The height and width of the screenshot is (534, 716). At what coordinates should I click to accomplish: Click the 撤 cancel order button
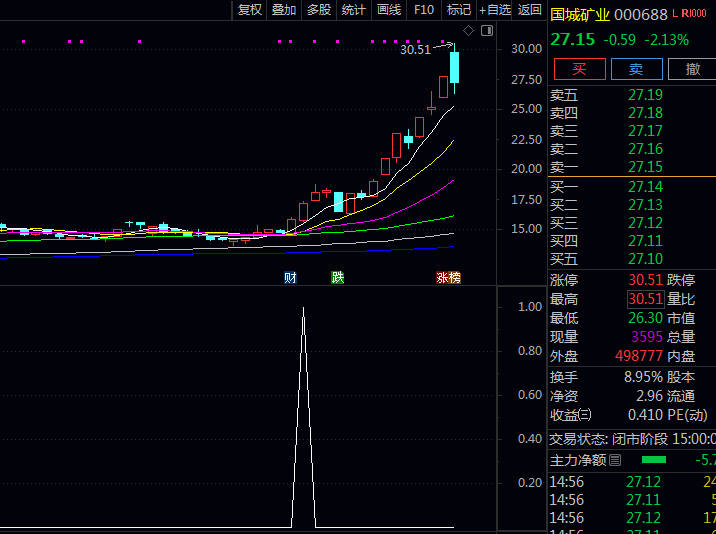pyautogui.click(x=692, y=69)
